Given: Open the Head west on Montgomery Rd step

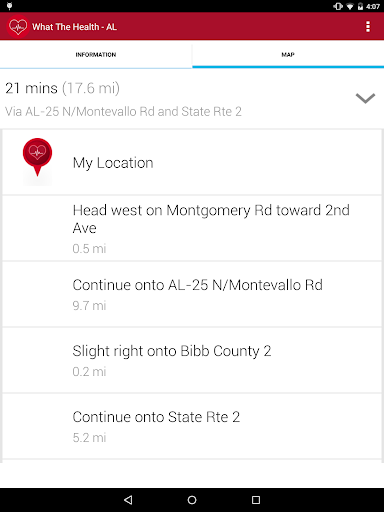Looking at the screenshot, I should [192, 228].
